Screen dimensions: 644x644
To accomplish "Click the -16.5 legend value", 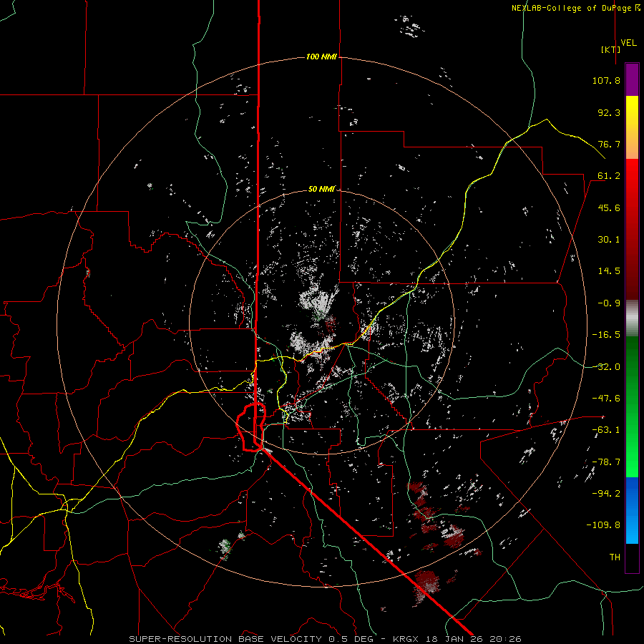I will coord(606,335).
